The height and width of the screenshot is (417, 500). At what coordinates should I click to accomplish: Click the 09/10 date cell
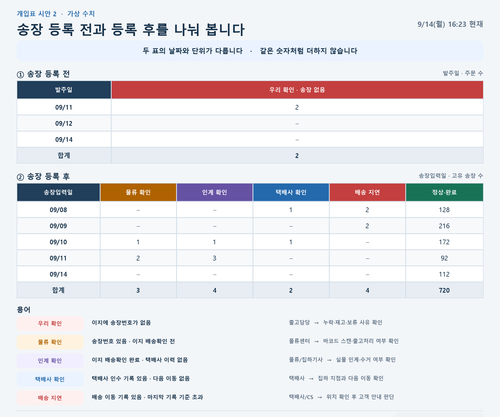pyautogui.click(x=58, y=242)
